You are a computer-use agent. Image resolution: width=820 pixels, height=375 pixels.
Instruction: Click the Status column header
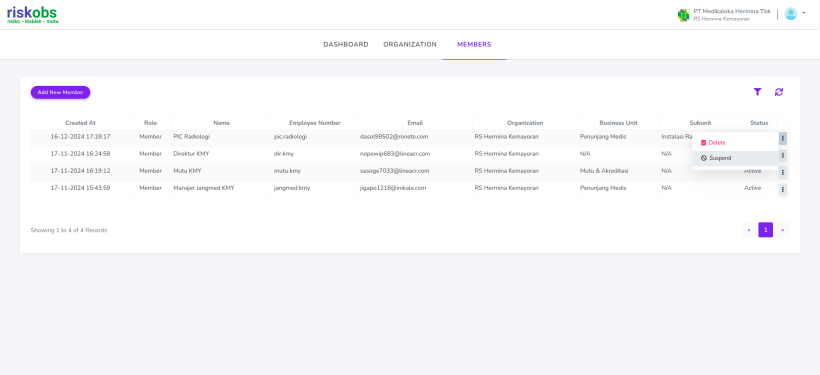[x=759, y=123]
